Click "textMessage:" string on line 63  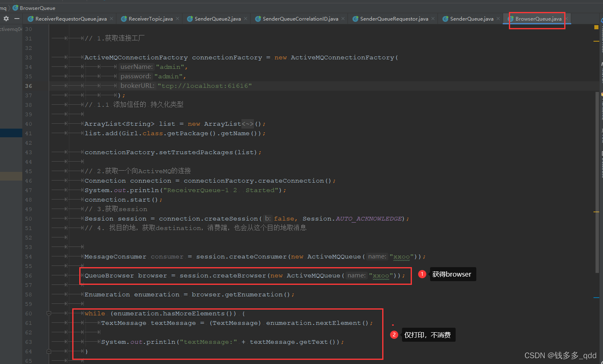coord(208,342)
